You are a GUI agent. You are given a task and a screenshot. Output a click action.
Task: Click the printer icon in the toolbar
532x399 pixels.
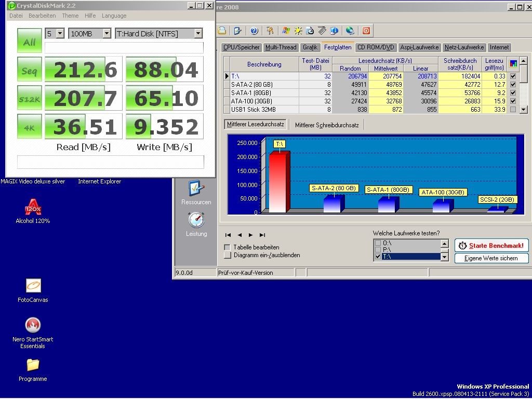(222, 31)
